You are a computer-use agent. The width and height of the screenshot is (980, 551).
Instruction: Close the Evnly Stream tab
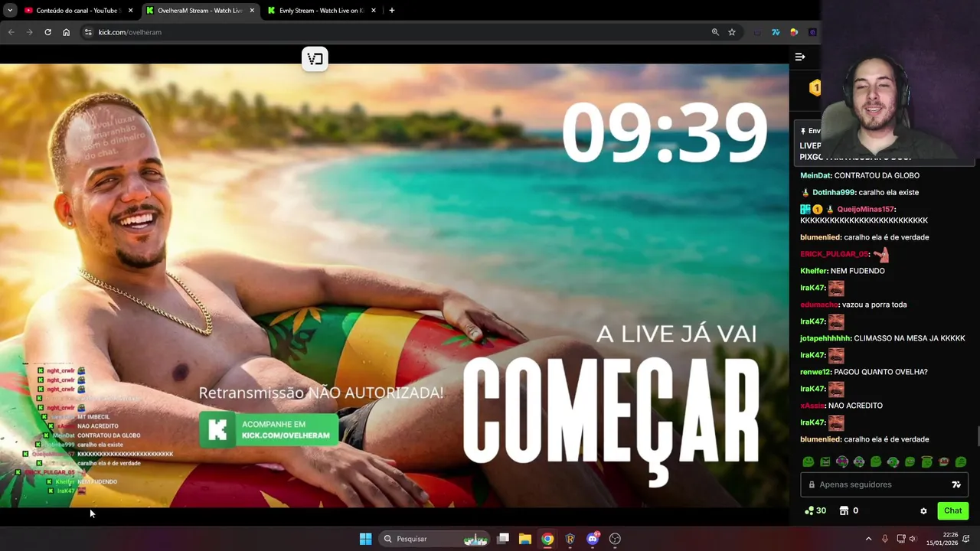374,10
